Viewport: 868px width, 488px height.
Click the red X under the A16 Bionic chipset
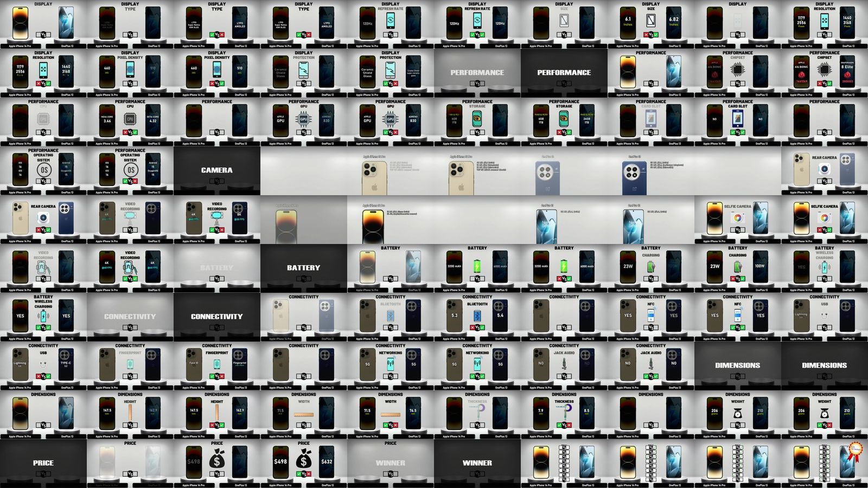819,84
